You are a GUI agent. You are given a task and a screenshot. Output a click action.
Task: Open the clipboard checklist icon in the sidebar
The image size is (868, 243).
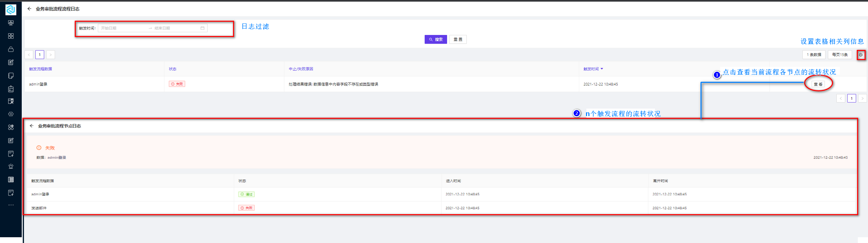click(11, 89)
